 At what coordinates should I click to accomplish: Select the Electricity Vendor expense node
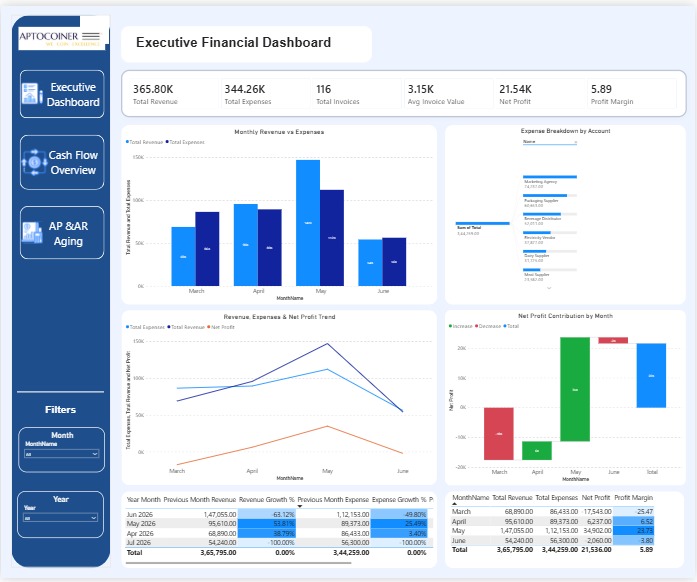pos(550,237)
